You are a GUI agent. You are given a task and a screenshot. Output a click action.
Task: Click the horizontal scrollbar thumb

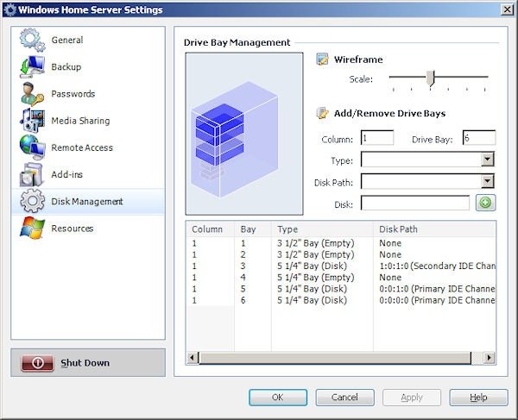pyautogui.click(x=334, y=358)
